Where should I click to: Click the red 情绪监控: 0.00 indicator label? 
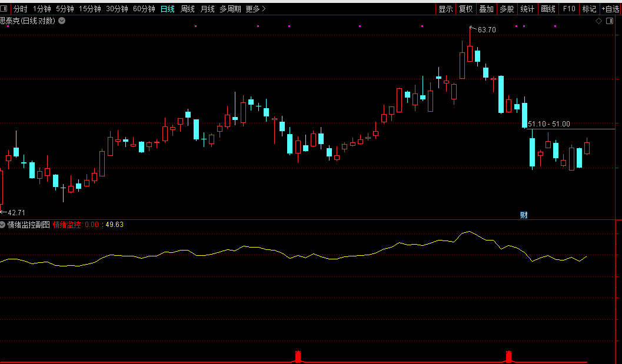(76, 225)
